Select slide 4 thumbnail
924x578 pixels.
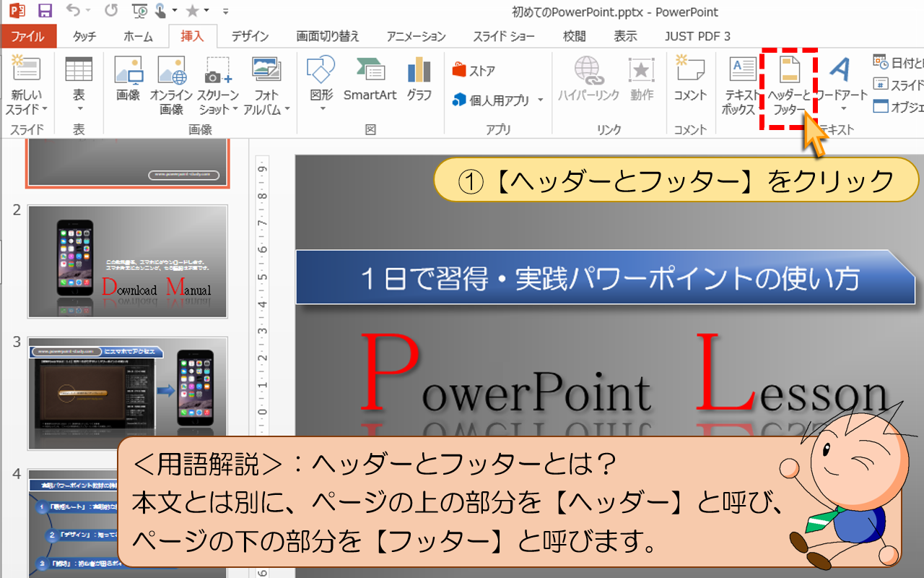tap(128, 524)
